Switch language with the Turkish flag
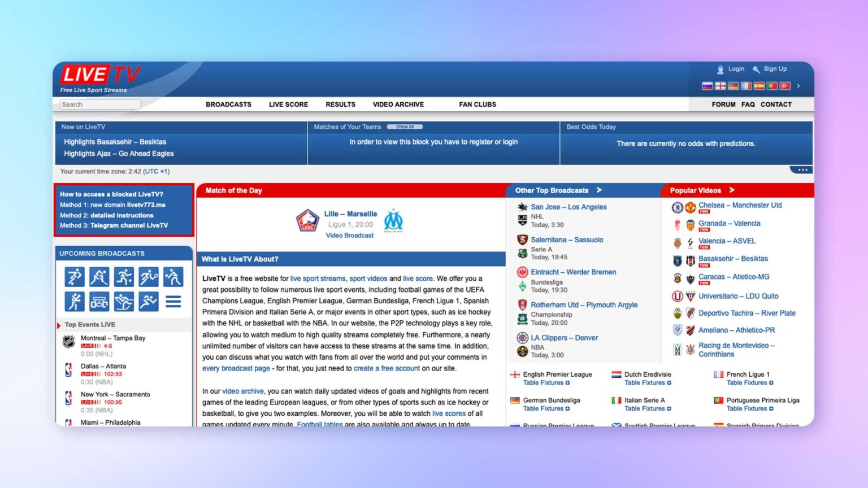Viewport: 868px width, 488px height. pos(785,86)
